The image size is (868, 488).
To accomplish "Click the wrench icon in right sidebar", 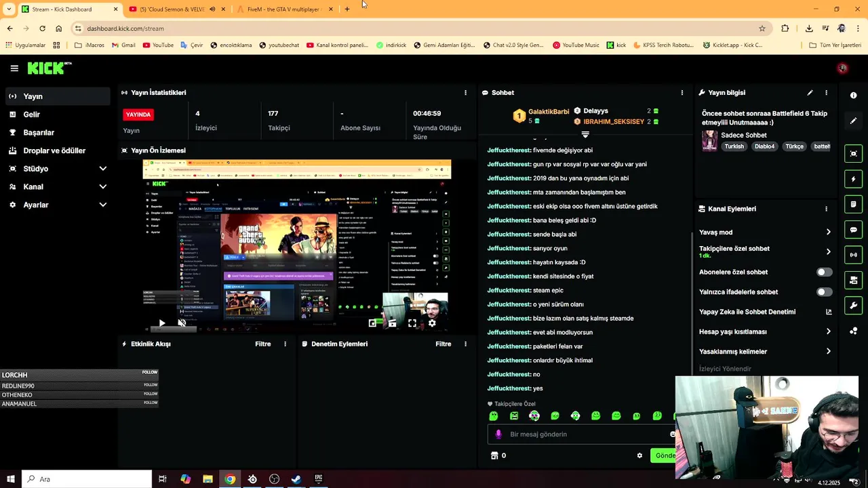I will coord(853,306).
